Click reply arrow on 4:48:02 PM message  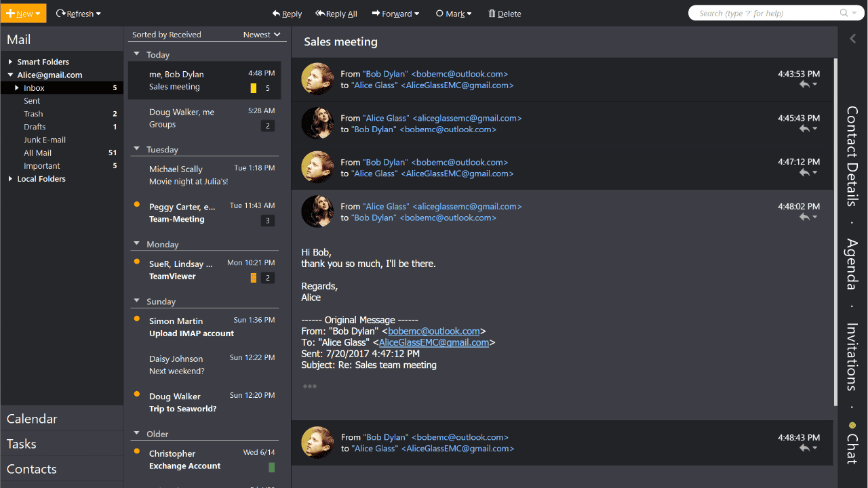tap(804, 217)
